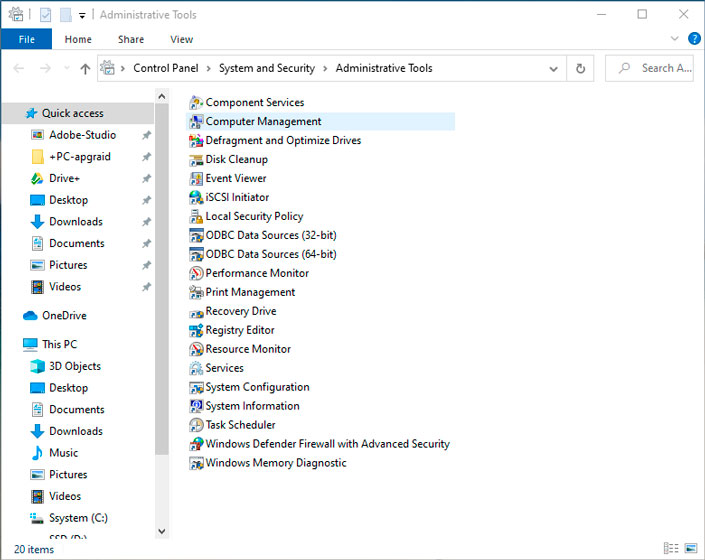Open the chevron before Control Panel breadcrumb

[123, 68]
